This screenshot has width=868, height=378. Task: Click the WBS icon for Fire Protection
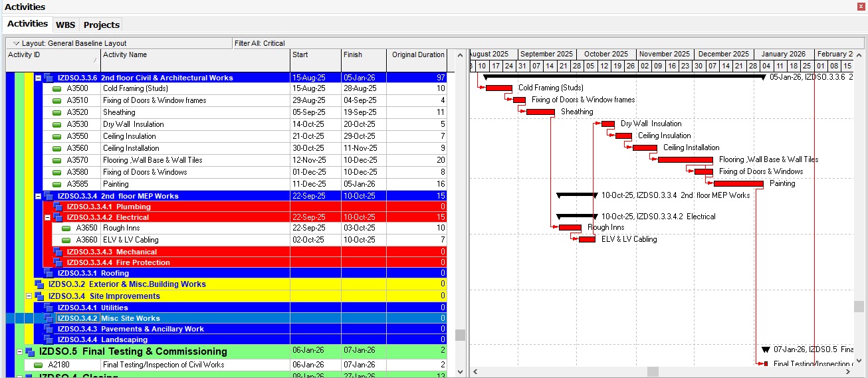click(58, 262)
